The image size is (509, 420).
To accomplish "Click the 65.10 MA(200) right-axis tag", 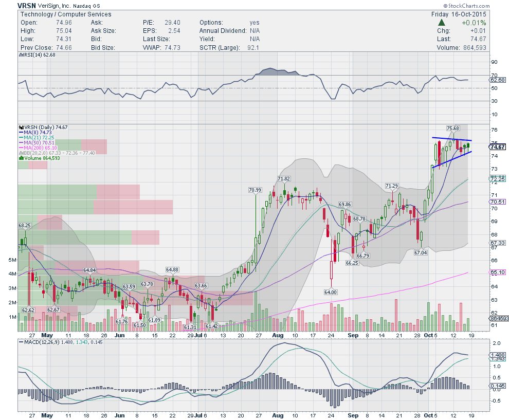I will [x=498, y=272].
